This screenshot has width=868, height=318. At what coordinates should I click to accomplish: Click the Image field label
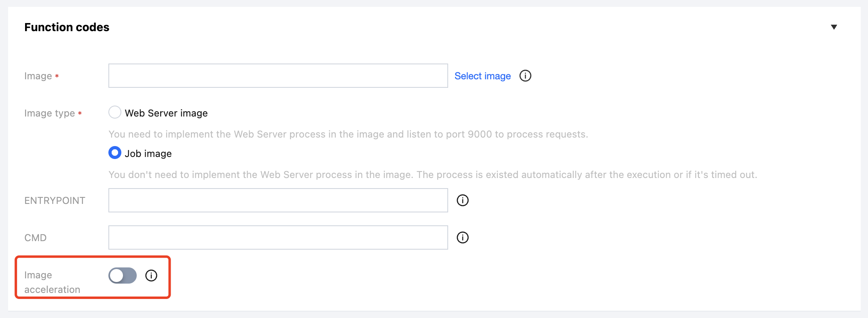tap(38, 76)
